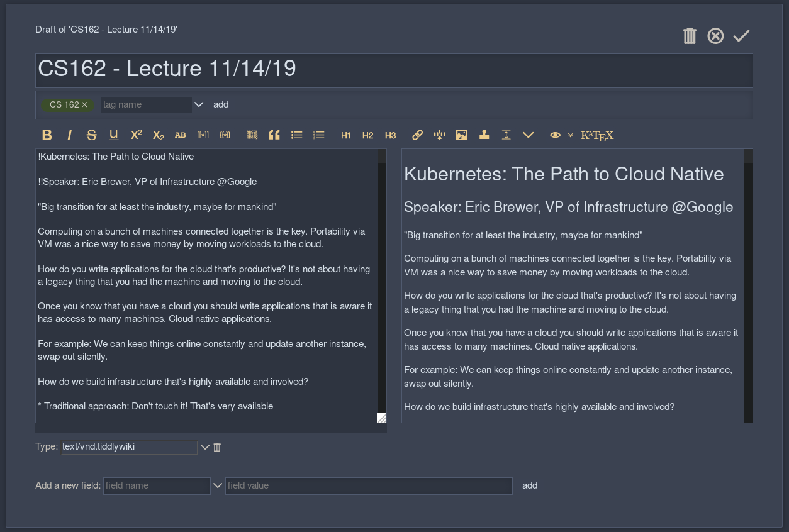Apply subscript formatting

(x=158, y=135)
